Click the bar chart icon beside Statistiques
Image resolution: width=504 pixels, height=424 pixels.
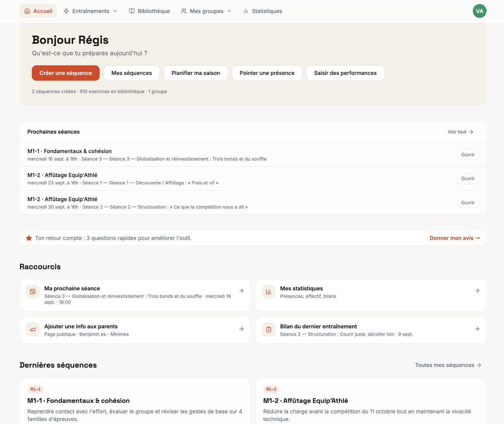tap(246, 11)
